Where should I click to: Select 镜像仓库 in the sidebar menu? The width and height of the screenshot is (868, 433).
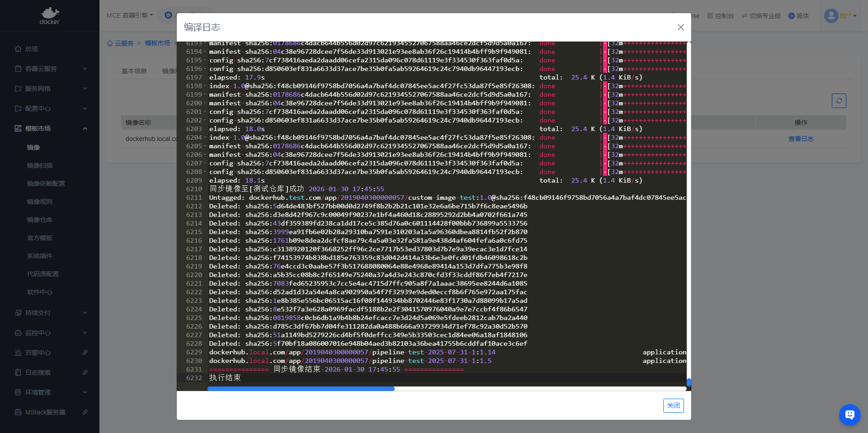40,220
